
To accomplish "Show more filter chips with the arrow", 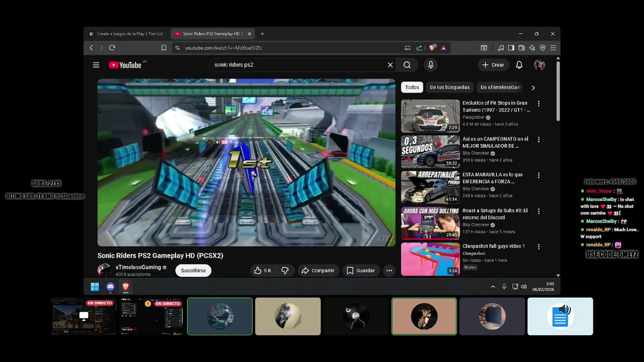I will tap(533, 87).
